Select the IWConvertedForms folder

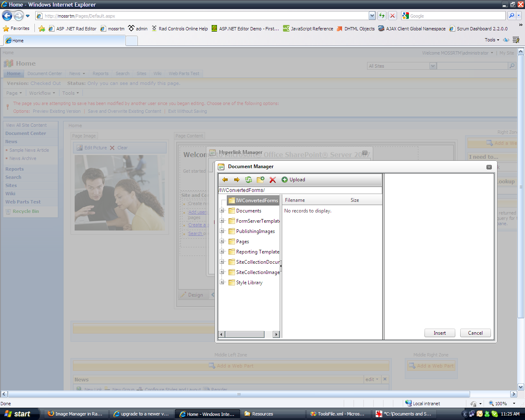(253, 201)
